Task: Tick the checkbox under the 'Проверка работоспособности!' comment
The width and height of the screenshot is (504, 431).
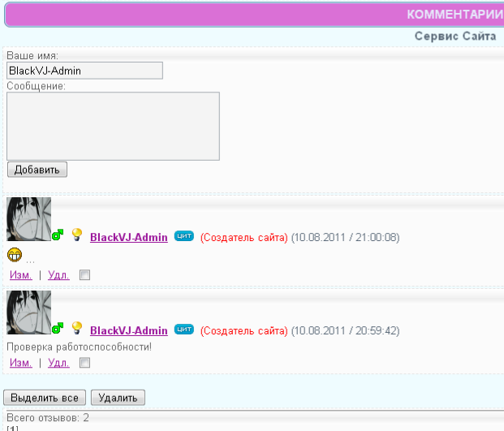Action: 85,363
